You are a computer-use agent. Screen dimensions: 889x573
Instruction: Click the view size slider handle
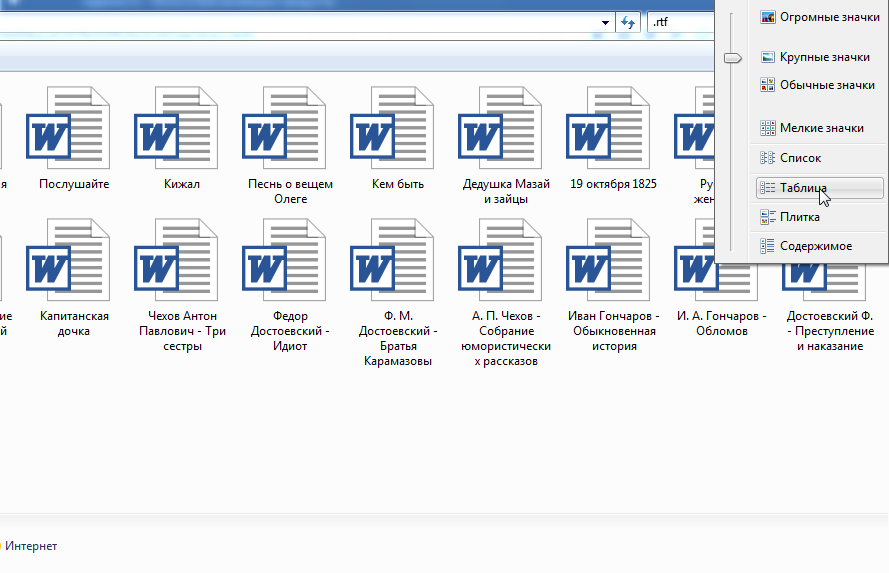[x=733, y=58]
